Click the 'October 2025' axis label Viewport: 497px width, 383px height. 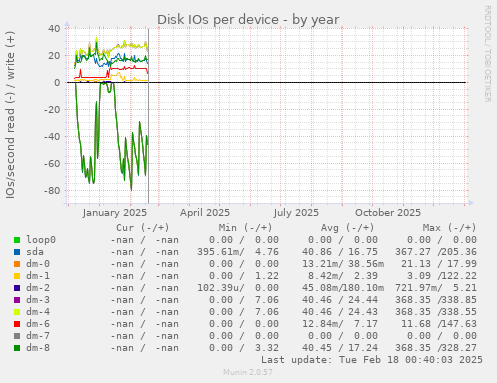click(388, 213)
